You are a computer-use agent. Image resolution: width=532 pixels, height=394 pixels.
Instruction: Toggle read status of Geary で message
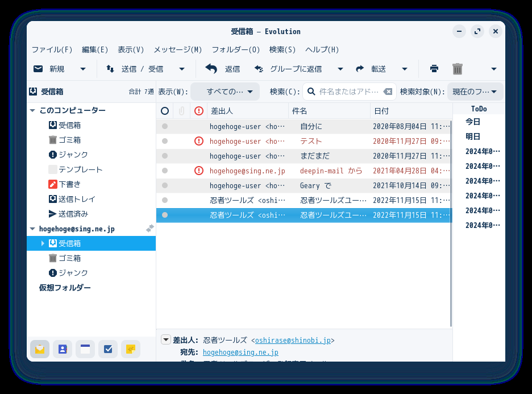pos(165,185)
